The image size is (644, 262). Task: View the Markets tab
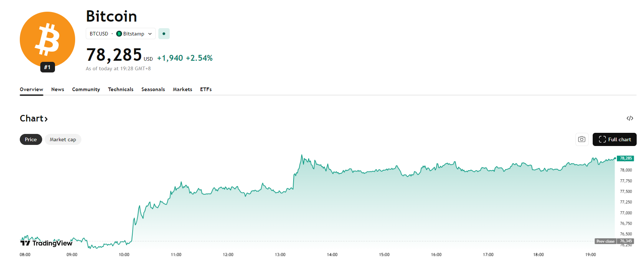(x=182, y=89)
